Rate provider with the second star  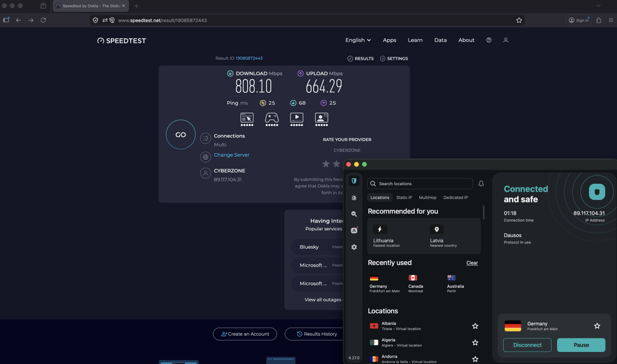point(336,164)
